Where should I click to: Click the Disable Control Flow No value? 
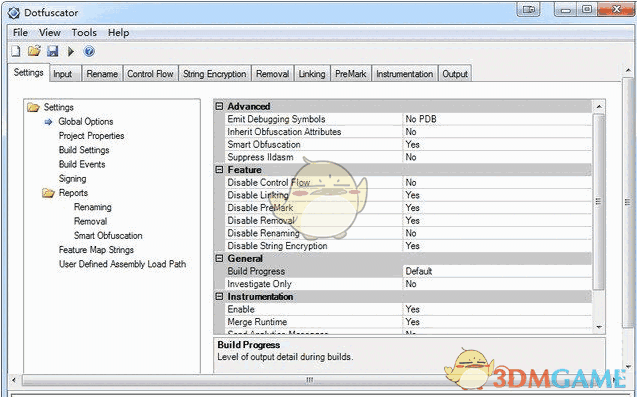point(411,182)
